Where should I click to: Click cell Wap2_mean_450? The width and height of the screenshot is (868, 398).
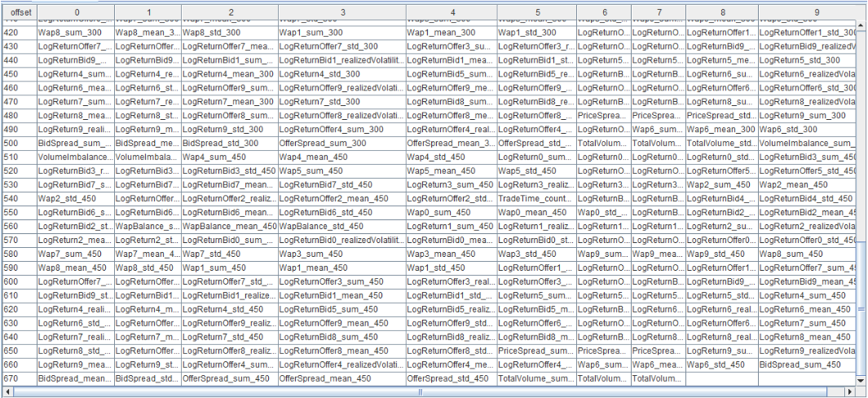(x=808, y=184)
